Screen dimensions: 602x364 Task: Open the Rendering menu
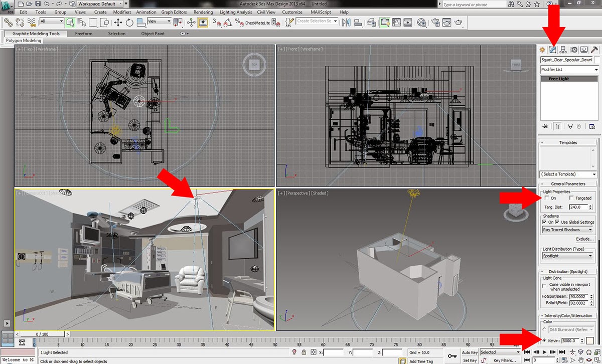click(x=203, y=12)
